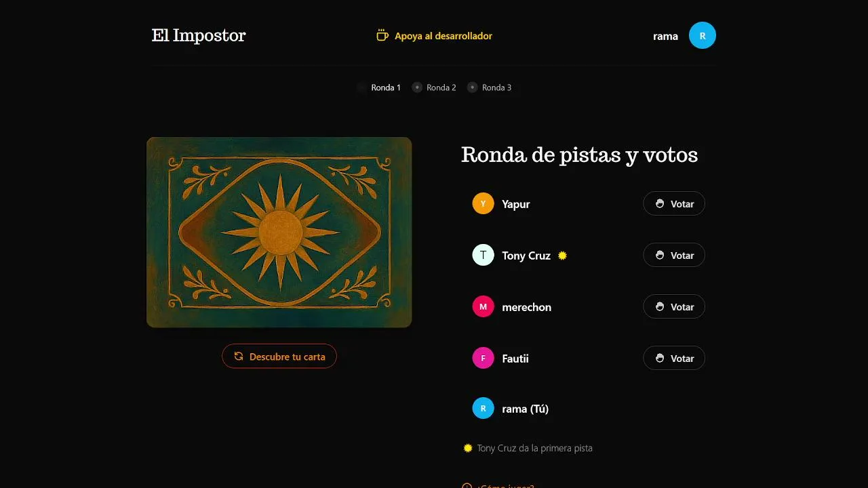Image resolution: width=868 pixels, height=488 pixels.
Task: Click the refresh icon in Descubre tu carta
Action: click(239, 357)
